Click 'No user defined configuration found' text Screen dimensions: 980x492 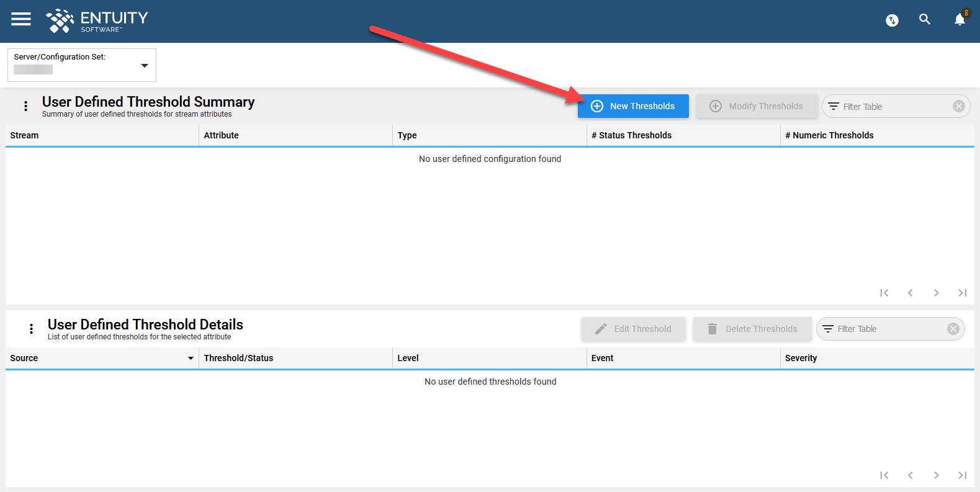(x=490, y=159)
